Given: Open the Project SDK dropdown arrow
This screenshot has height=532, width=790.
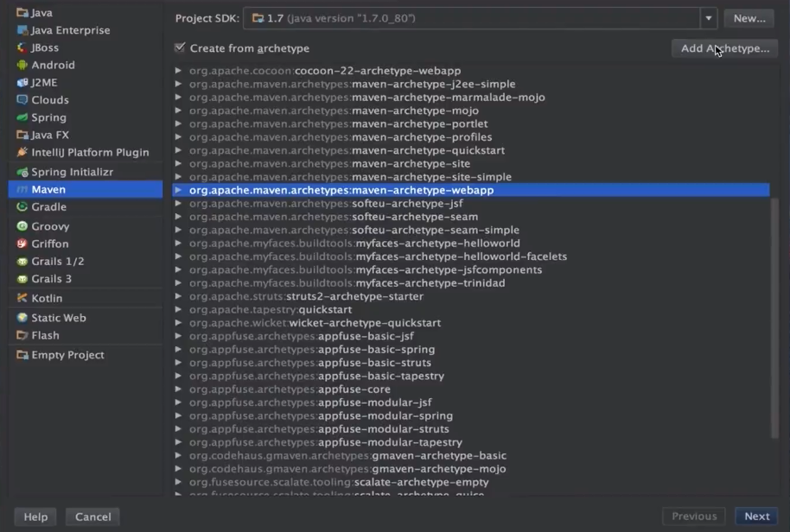Looking at the screenshot, I should point(709,19).
